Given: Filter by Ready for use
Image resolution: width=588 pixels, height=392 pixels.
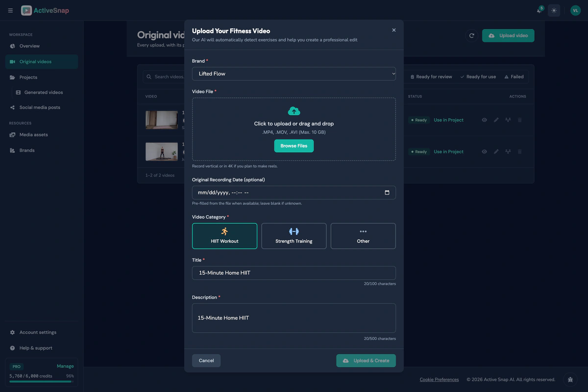Looking at the screenshot, I should click(x=478, y=77).
